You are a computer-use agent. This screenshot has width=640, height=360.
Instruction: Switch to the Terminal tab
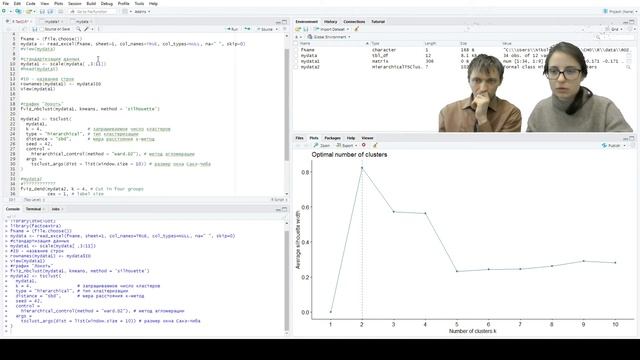point(33,209)
